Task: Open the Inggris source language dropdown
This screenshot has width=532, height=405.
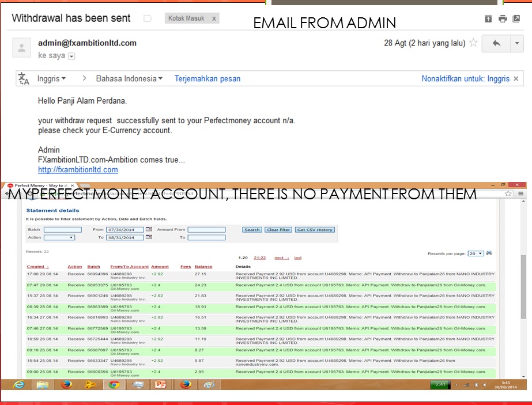Action: (x=51, y=78)
